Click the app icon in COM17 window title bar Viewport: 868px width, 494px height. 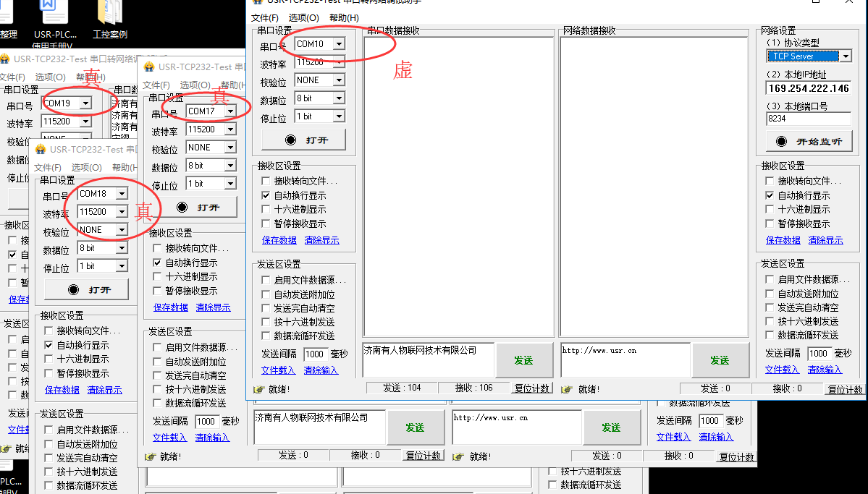[150, 67]
